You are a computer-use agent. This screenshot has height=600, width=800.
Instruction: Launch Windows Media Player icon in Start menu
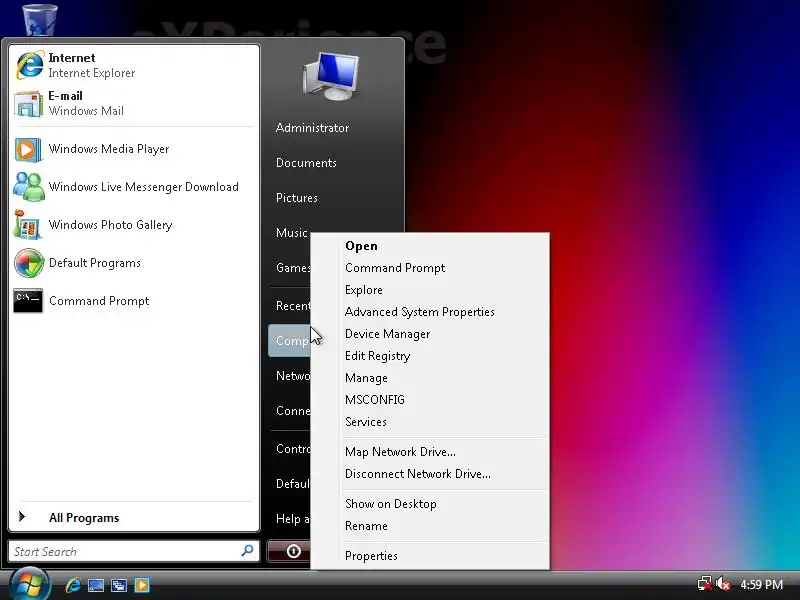[28, 149]
